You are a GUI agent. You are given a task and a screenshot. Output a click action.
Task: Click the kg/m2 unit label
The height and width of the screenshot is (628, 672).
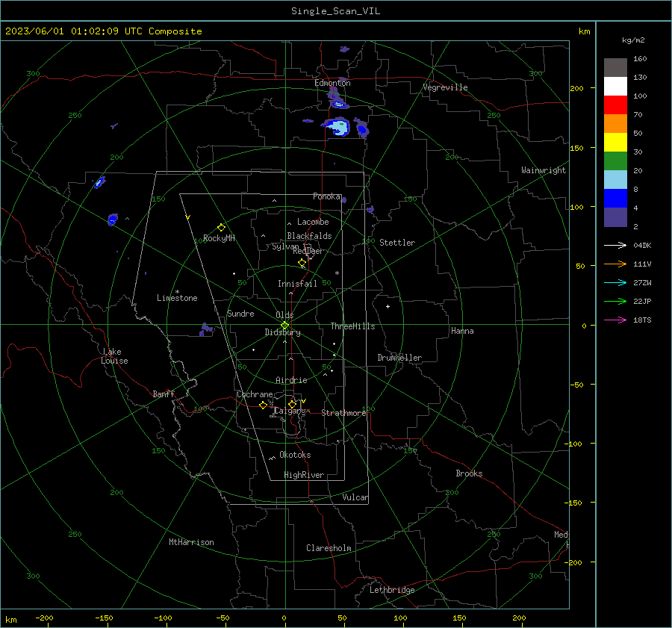click(633, 40)
